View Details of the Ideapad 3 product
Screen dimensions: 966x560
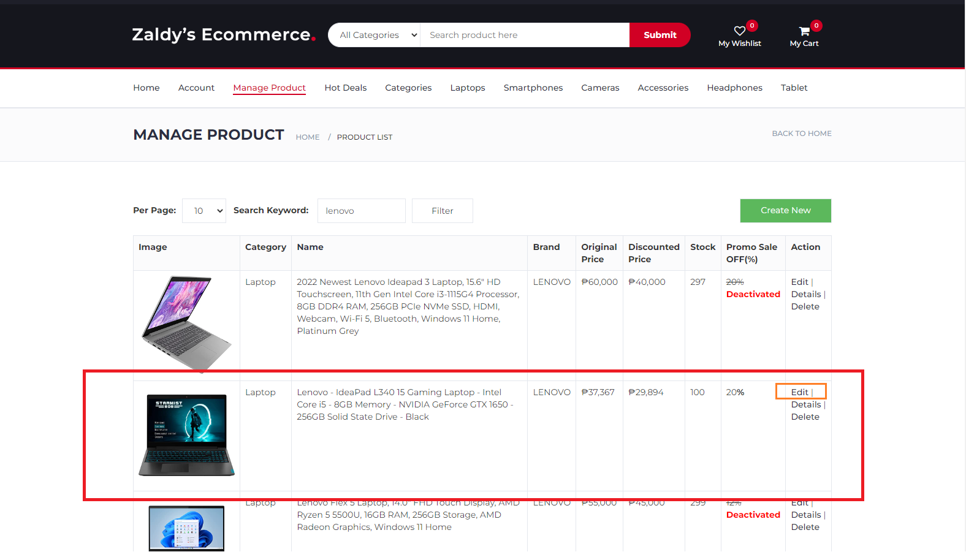806,294
